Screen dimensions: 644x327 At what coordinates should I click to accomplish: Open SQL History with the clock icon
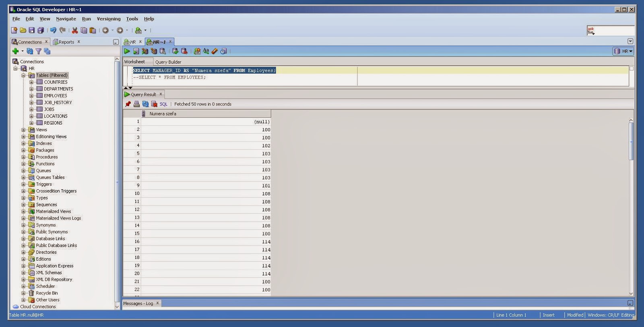point(224,51)
